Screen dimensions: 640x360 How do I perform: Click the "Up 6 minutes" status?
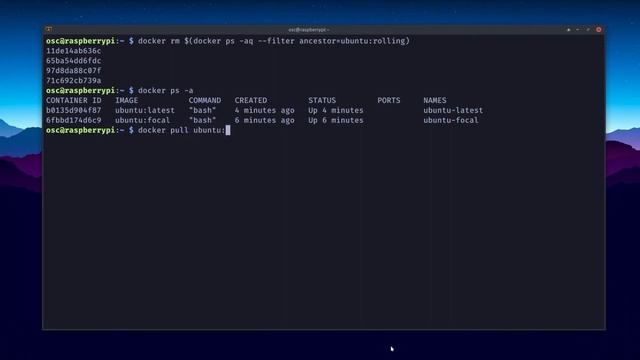(336, 120)
